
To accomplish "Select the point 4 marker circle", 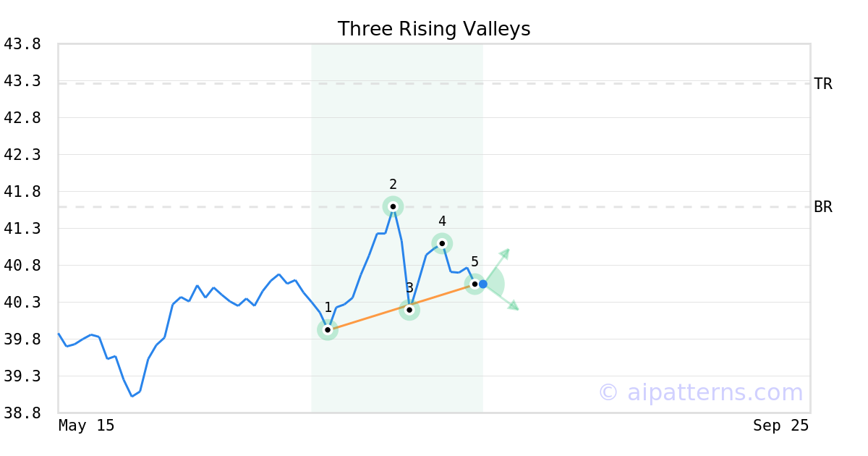I will [442, 243].
